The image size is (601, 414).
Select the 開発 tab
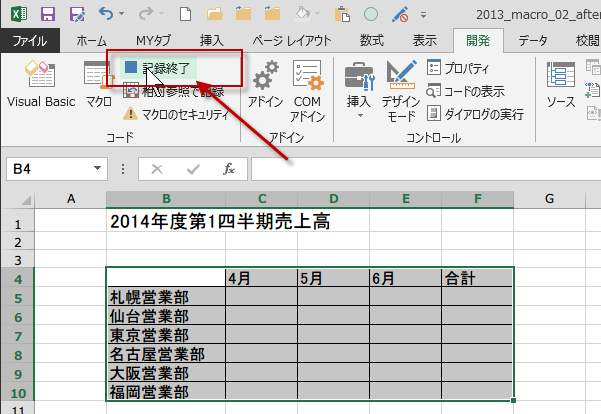click(x=478, y=40)
